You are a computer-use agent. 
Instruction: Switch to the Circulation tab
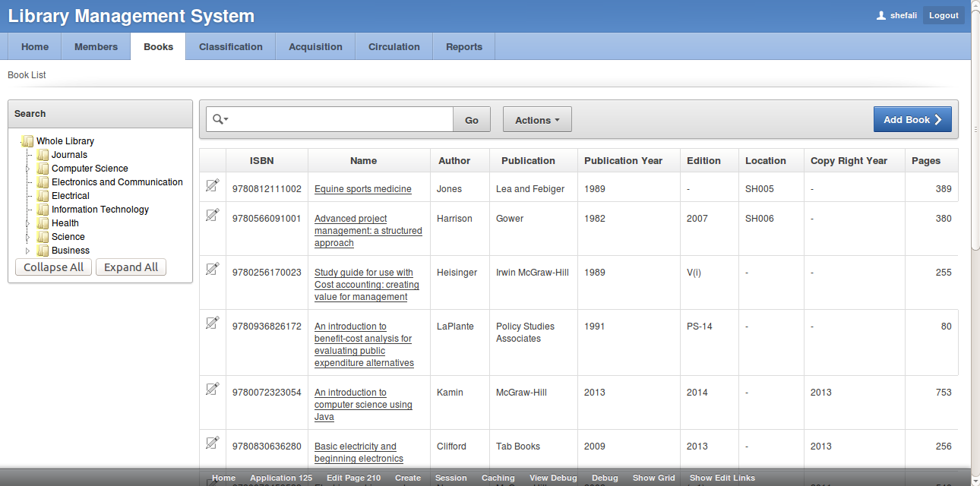(x=394, y=47)
